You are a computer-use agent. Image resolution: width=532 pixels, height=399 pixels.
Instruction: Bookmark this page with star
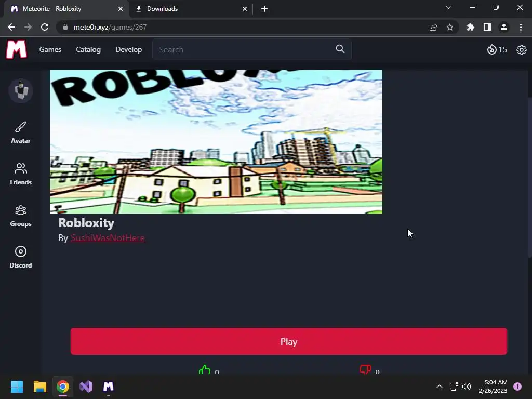[x=450, y=27]
